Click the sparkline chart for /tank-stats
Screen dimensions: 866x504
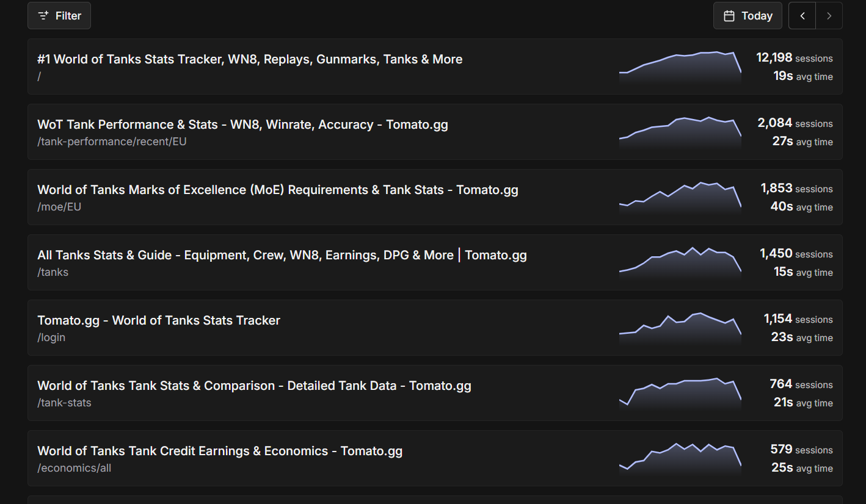pyautogui.click(x=680, y=393)
